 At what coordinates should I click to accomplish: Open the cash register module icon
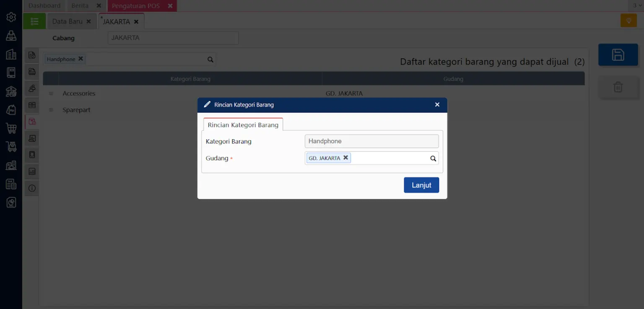[11, 36]
